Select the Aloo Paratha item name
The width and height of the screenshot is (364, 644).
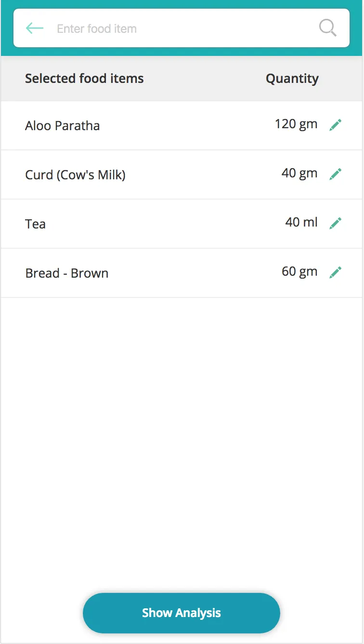[63, 126]
